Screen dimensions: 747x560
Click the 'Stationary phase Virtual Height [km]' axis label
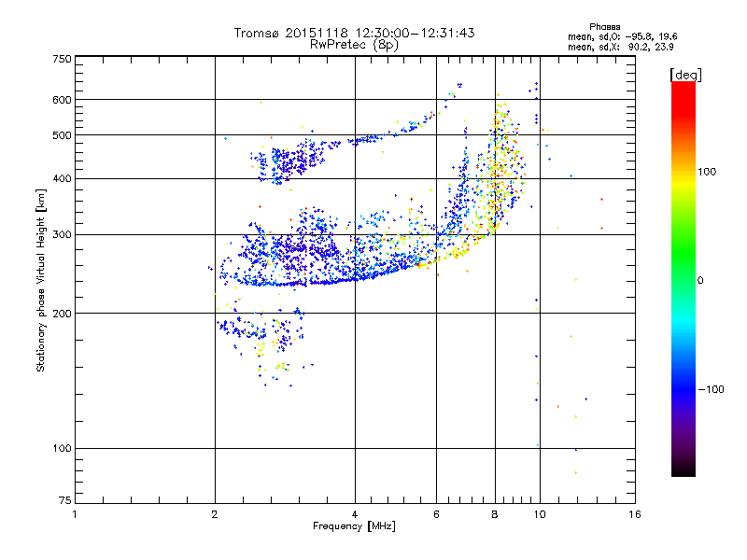pos(40,281)
